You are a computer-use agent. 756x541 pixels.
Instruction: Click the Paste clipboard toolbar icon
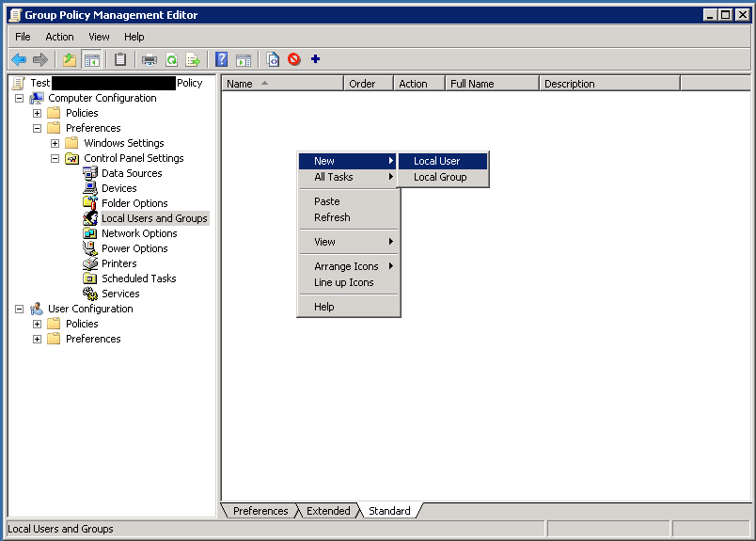pos(120,60)
